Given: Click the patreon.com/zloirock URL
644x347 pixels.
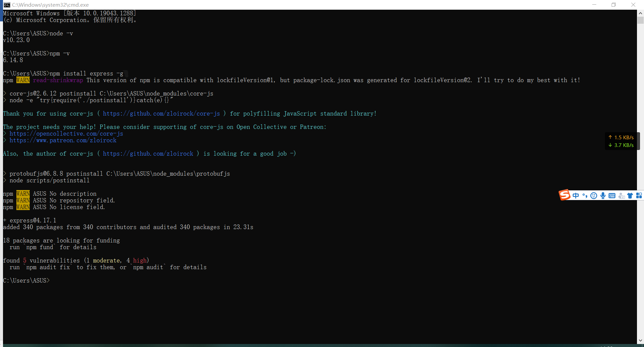Looking at the screenshot, I should (63, 140).
